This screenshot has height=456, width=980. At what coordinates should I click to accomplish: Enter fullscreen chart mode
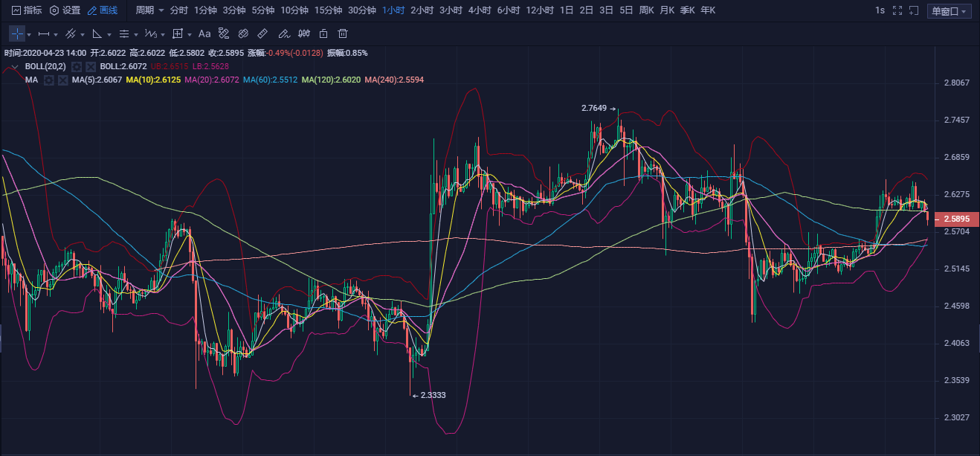(x=898, y=10)
